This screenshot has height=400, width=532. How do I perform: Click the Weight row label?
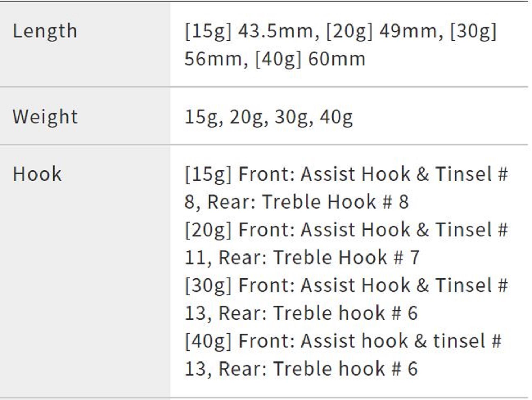(45, 117)
